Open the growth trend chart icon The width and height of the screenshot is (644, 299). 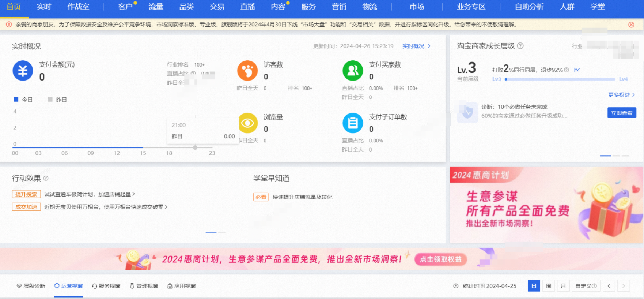click(x=577, y=70)
